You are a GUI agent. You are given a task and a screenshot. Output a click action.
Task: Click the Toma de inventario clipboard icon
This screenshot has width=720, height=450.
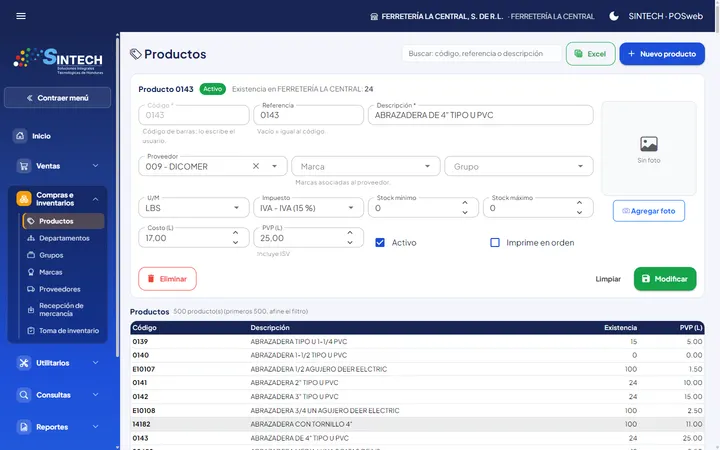[31, 331]
